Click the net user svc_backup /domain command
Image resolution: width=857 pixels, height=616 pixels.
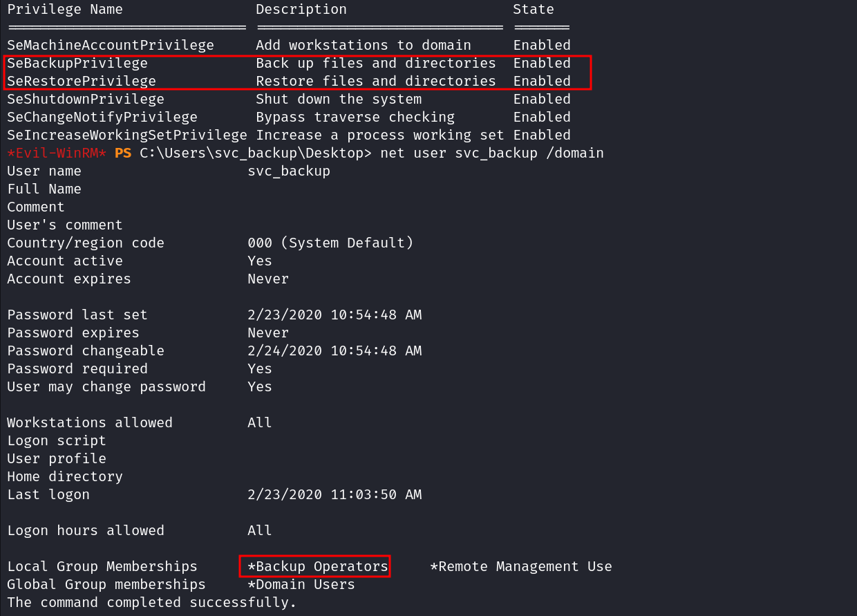pos(492,153)
